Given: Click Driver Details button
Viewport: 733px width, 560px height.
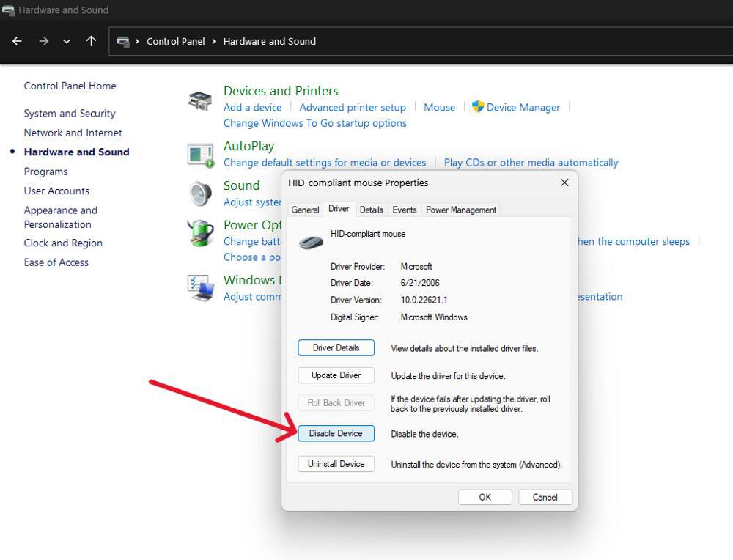Looking at the screenshot, I should pos(336,347).
